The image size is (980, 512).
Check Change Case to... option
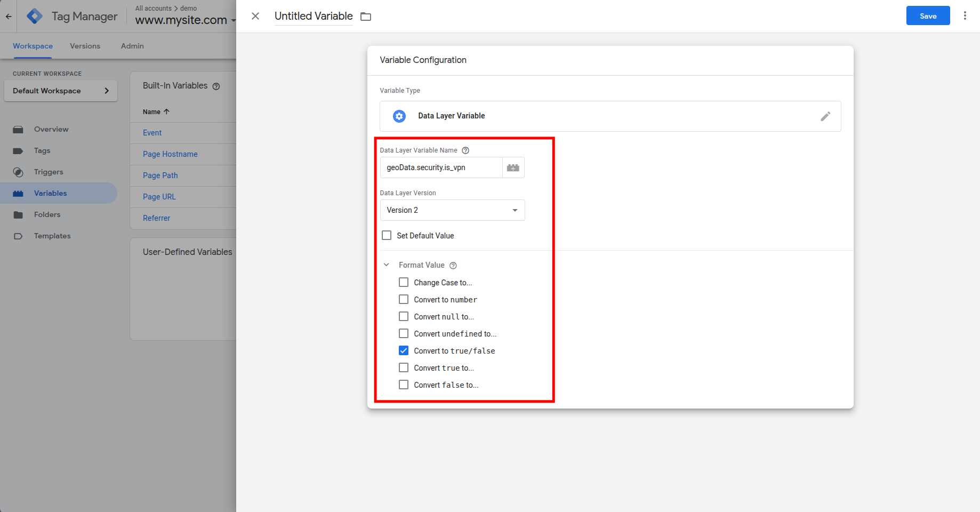(404, 282)
